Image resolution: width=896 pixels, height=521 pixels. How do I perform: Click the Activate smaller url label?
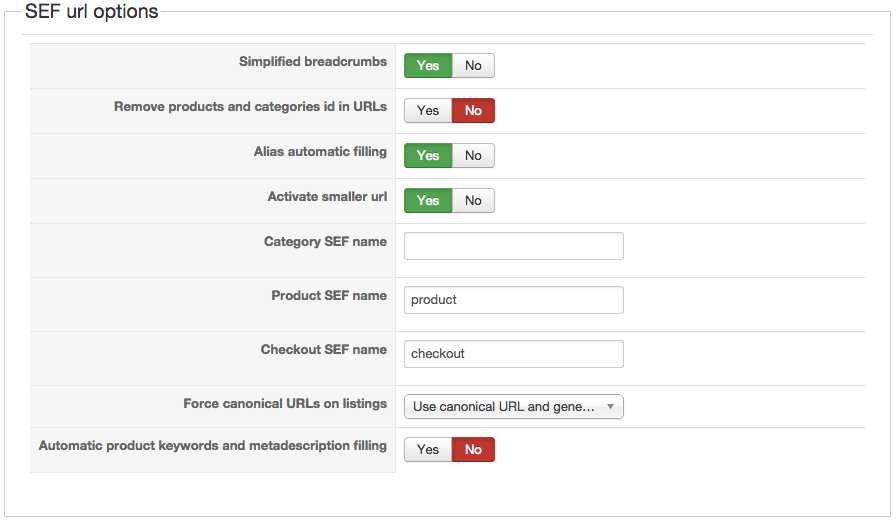[327, 197]
